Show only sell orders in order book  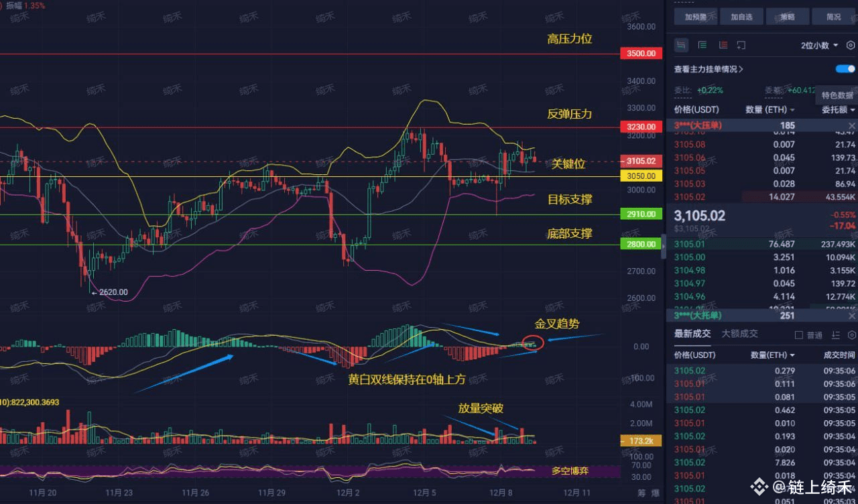[723, 45]
